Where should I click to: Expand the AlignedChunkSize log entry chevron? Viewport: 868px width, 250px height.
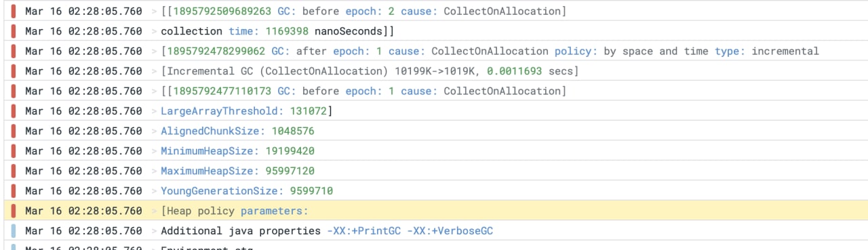point(153,131)
